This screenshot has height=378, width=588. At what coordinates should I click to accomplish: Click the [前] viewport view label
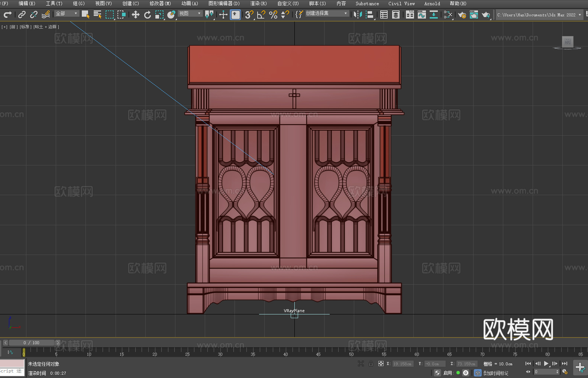(x=13, y=27)
